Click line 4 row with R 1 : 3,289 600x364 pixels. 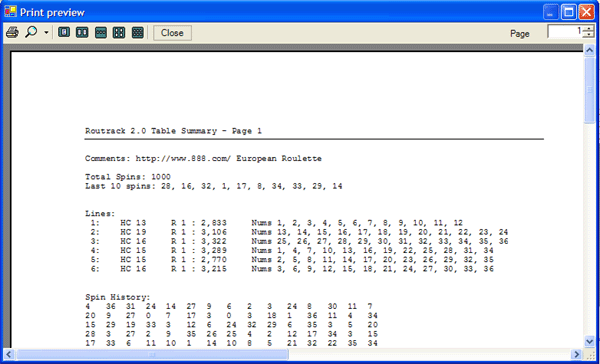pos(292,250)
